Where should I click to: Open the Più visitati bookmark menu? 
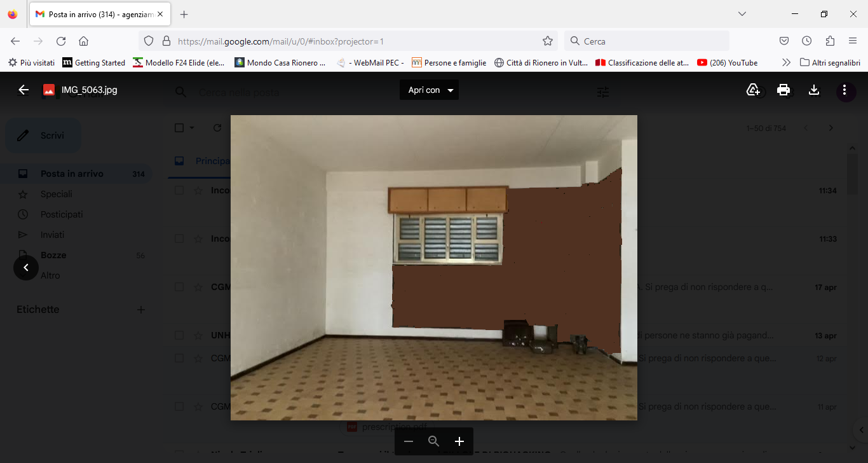(x=31, y=62)
